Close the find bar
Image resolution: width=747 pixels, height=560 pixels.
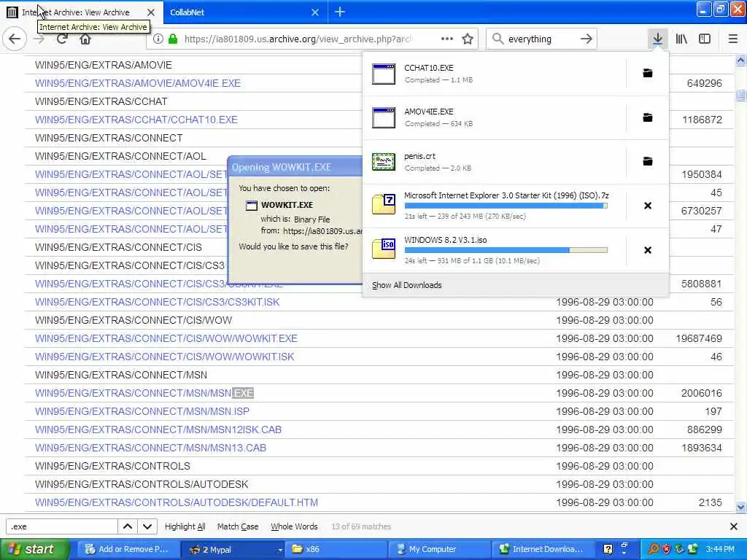point(734,526)
